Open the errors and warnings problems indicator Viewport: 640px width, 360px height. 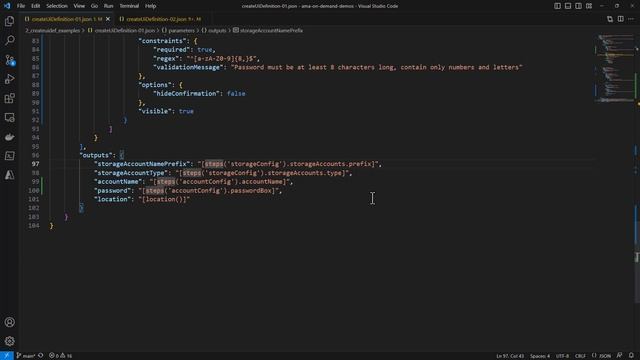60,356
